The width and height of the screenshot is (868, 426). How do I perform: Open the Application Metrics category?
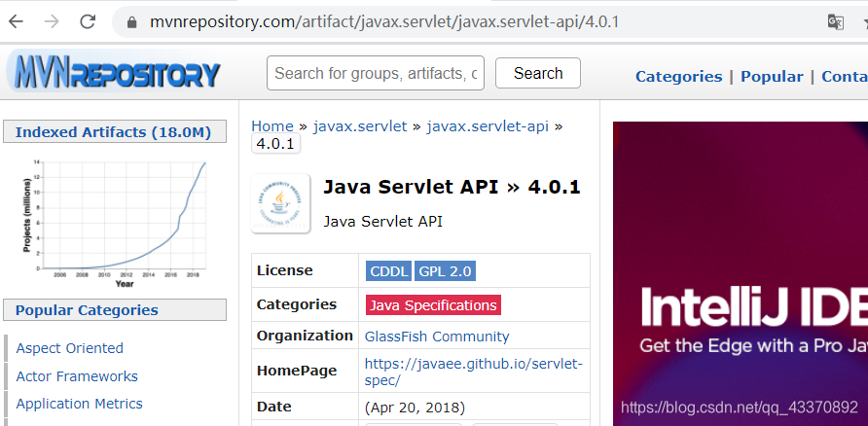coord(79,404)
